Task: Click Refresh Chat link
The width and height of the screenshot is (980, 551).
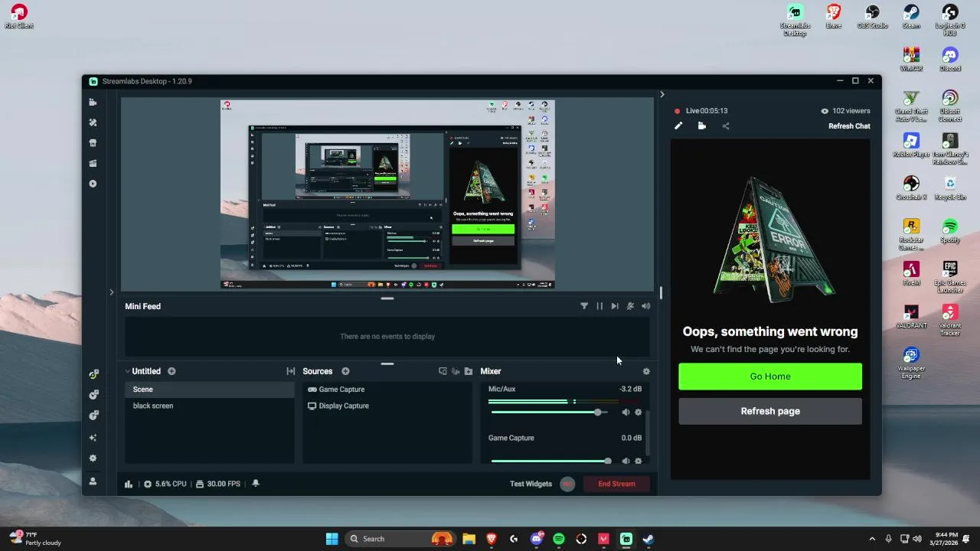Action: (849, 126)
